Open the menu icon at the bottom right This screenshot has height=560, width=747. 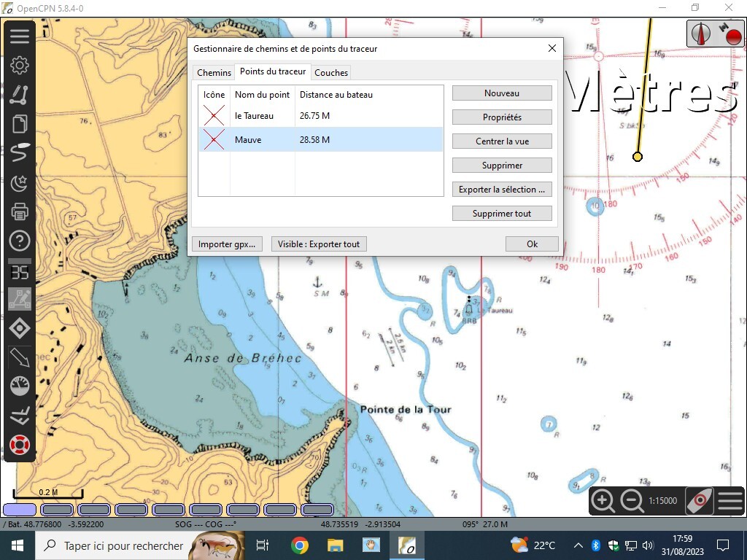point(729,500)
